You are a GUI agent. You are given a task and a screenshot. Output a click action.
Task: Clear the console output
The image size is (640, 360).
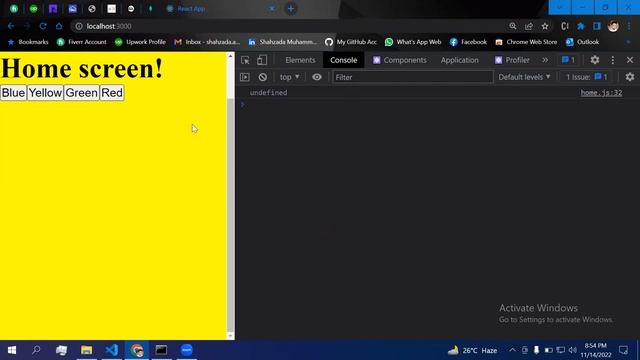pyautogui.click(x=262, y=77)
